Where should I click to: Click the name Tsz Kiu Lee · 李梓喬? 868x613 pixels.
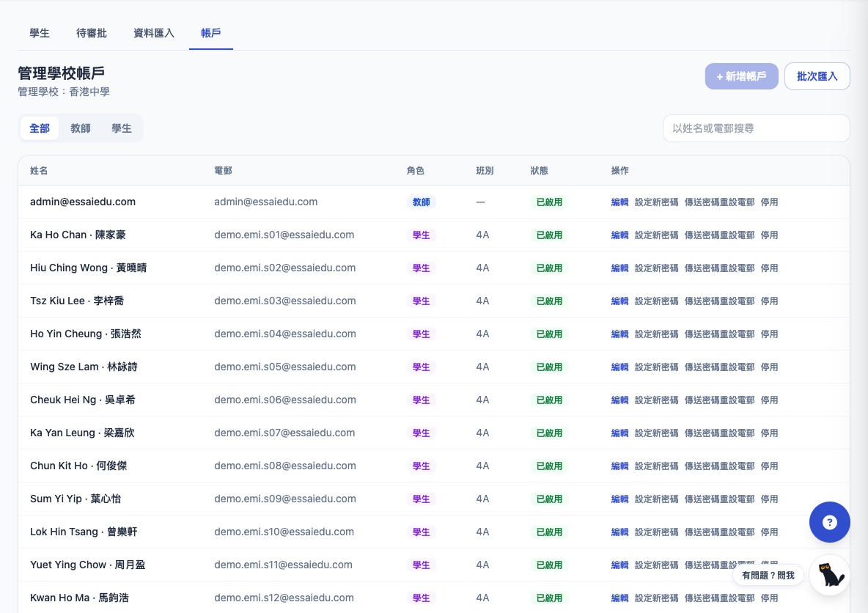pyautogui.click(x=77, y=301)
